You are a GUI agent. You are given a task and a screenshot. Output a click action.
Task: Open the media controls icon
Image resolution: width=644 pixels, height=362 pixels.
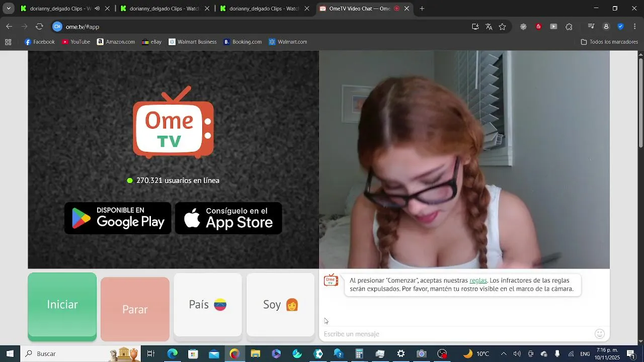[x=591, y=27]
